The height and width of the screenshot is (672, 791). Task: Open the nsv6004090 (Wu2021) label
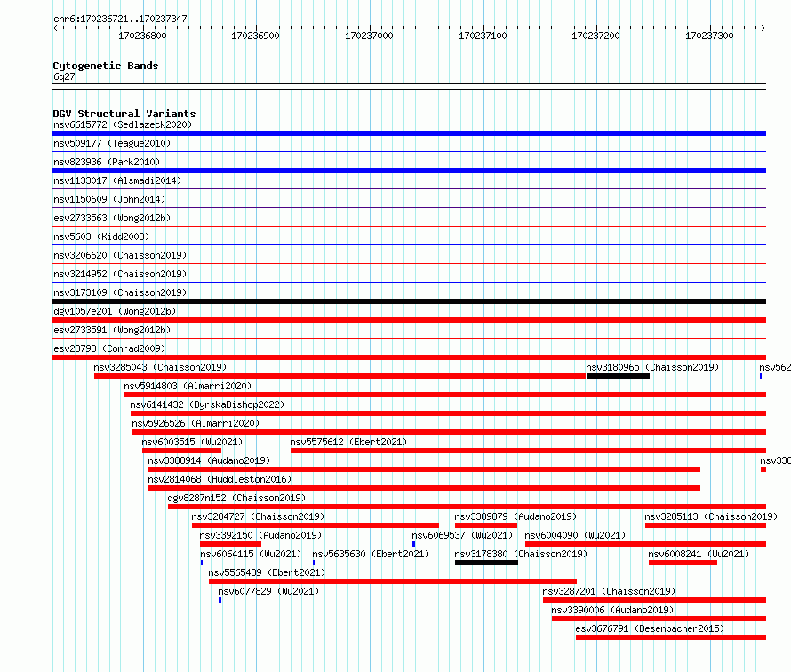(575, 535)
